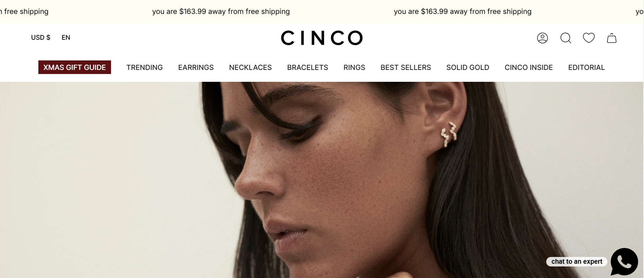The height and width of the screenshot is (278, 644).
Task: Expand the EARRINGS menu
Action: 196,67
